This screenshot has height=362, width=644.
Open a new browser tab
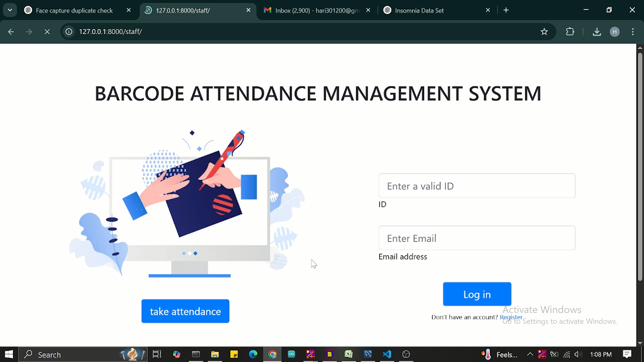(506, 10)
